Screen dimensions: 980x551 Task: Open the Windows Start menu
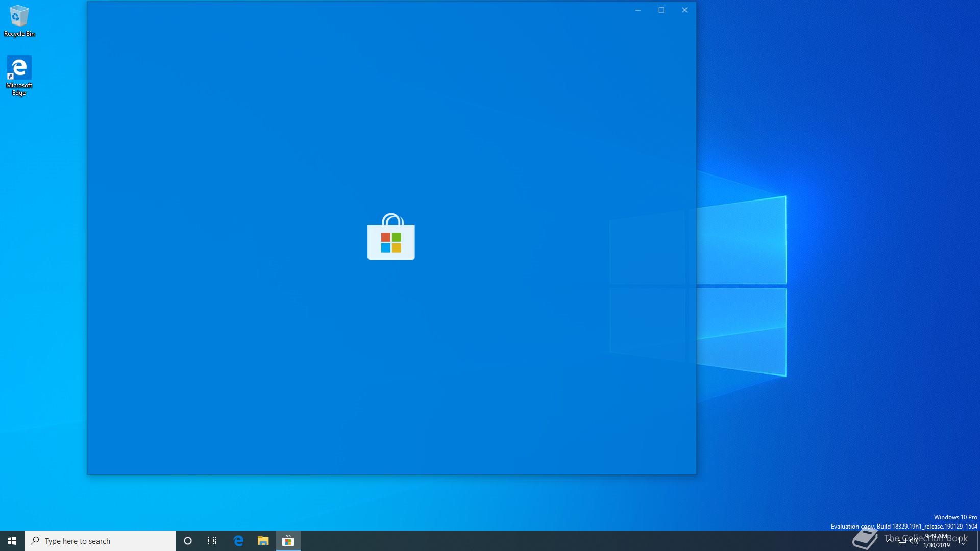(x=12, y=541)
